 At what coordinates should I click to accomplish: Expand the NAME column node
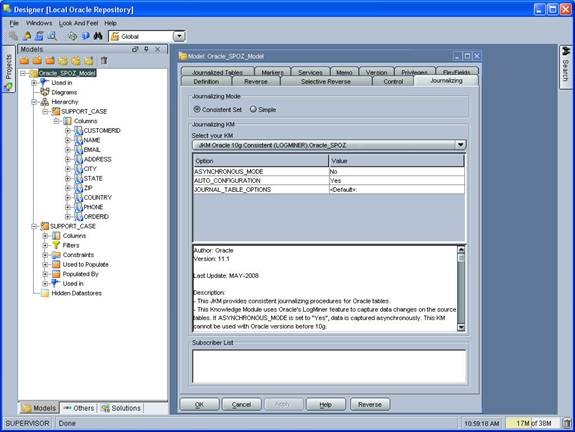[x=67, y=140]
